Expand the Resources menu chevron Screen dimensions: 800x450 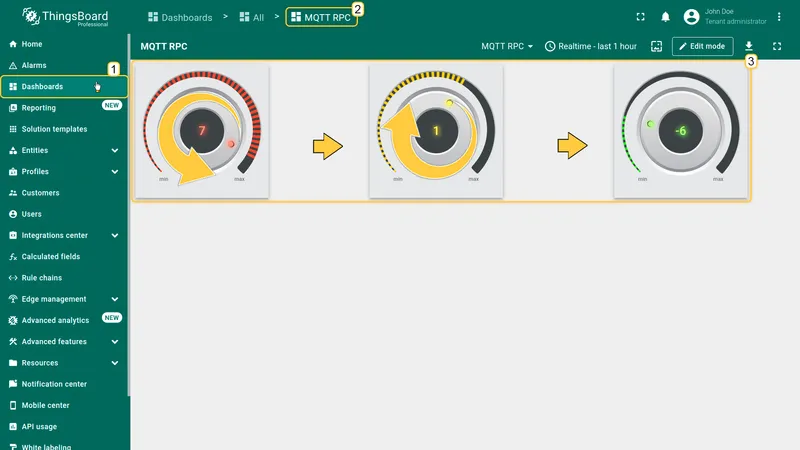coord(115,363)
